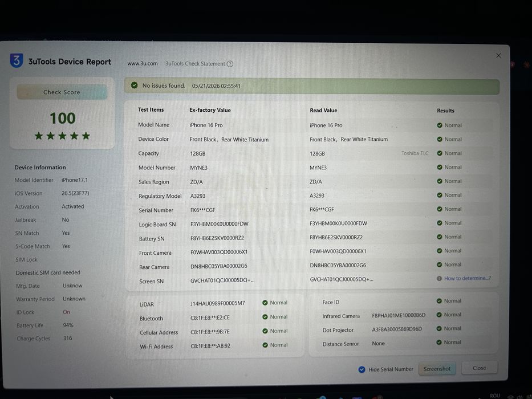This screenshot has width=532, height=399.
Task: Click Normal status icon for Model Name
Action: (x=440, y=125)
